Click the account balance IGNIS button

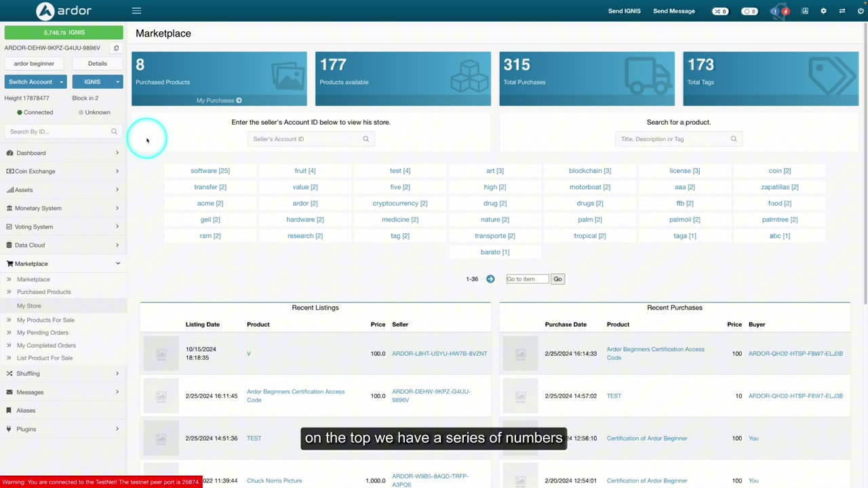pos(64,33)
